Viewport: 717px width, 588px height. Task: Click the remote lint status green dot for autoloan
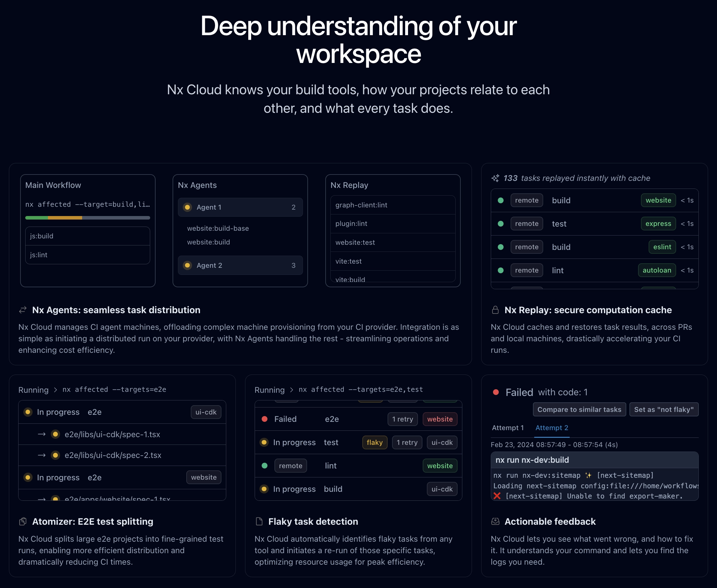click(501, 270)
